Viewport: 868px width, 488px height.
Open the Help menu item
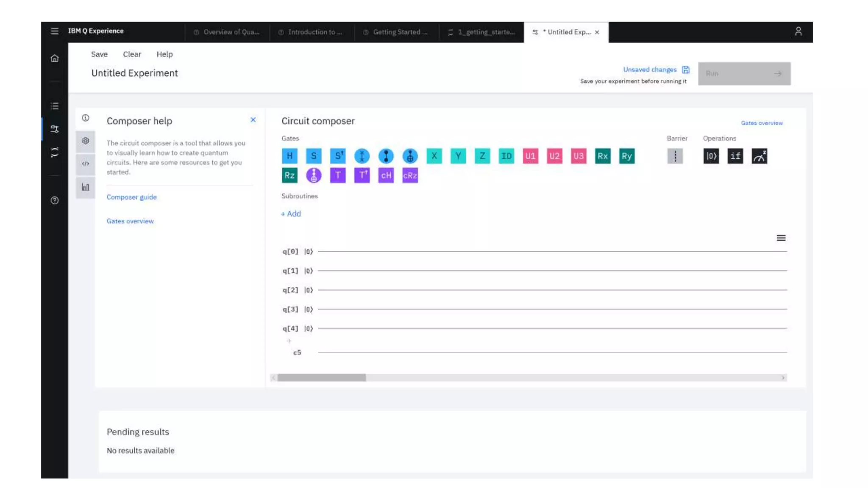click(164, 54)
